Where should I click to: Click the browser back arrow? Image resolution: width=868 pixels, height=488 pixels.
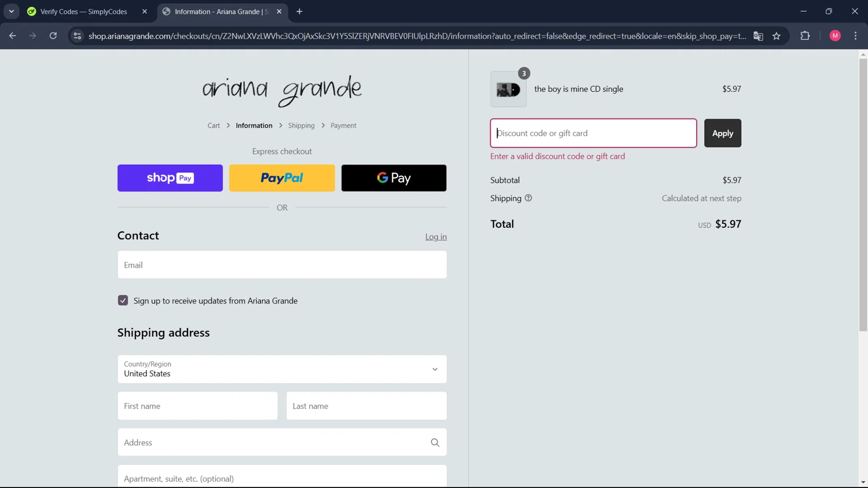click(13, 36)
